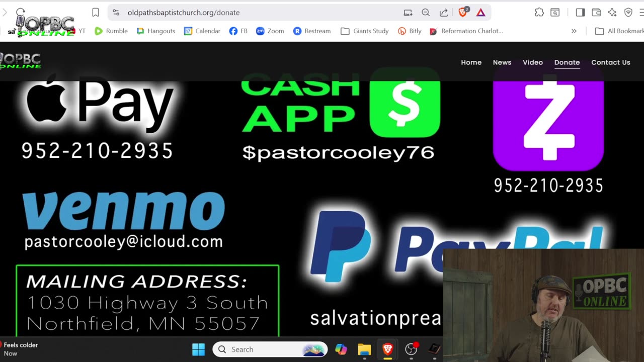Toggle the browser sidebar panel icon

pyautogui.click(x=580, y=13)
